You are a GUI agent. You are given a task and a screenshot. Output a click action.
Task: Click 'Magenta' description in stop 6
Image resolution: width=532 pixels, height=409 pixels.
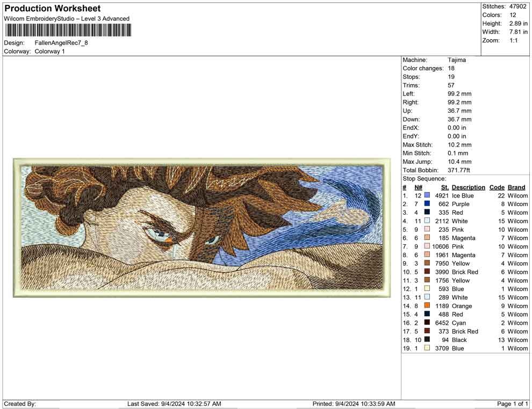click(463, 238)
